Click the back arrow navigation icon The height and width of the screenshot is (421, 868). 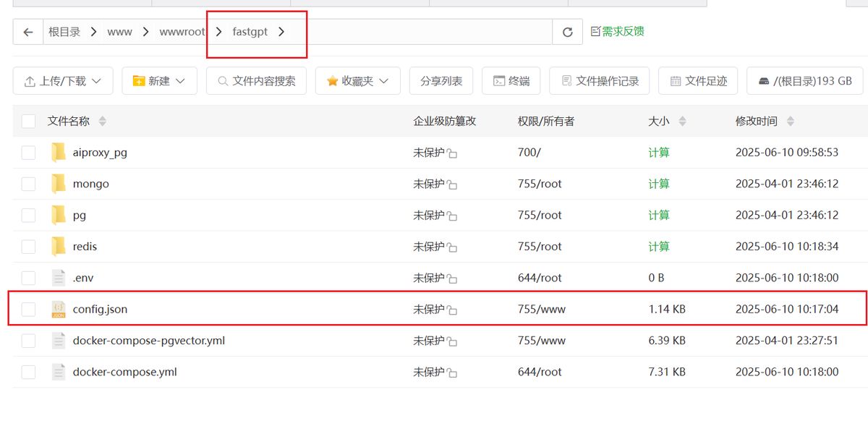pos(28,32)
